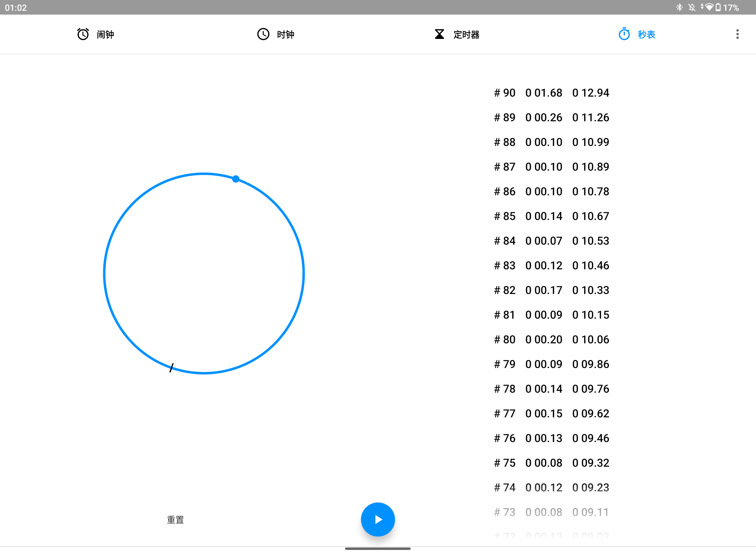This screenshot has height=556, width=756.
Task: Switch to the 时钟 tab
Action: pyautogui.click(x=286, y=34)
